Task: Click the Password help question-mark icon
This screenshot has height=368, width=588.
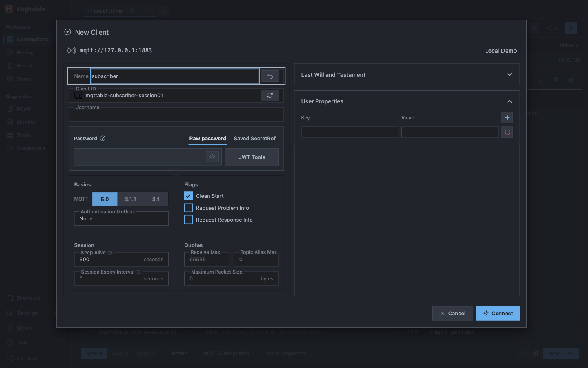Action: click(x=103, y=138)
